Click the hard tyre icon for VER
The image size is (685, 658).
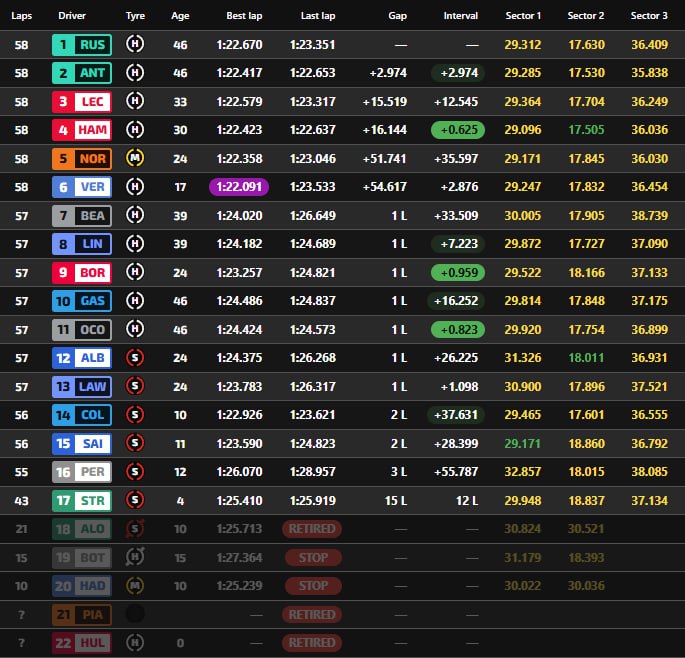136,187
